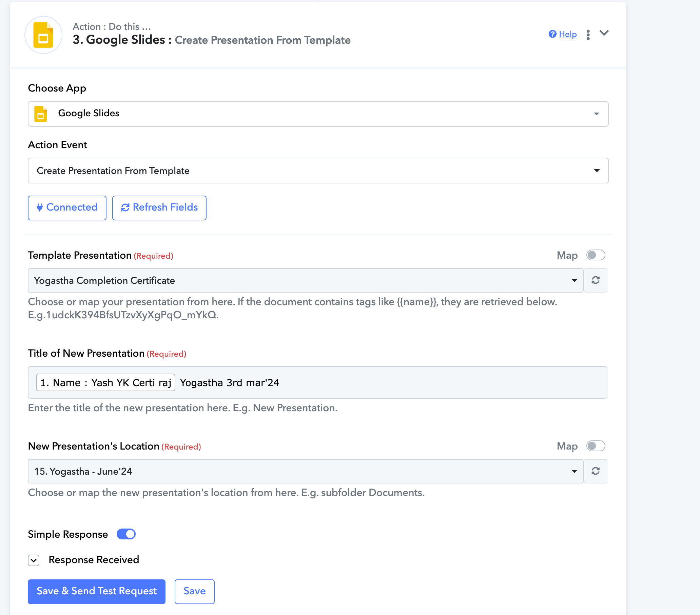The height and width of the screenshot is (615, 700).
Task: Open the Template Presentation dropdown
Action: pos(306,280)
